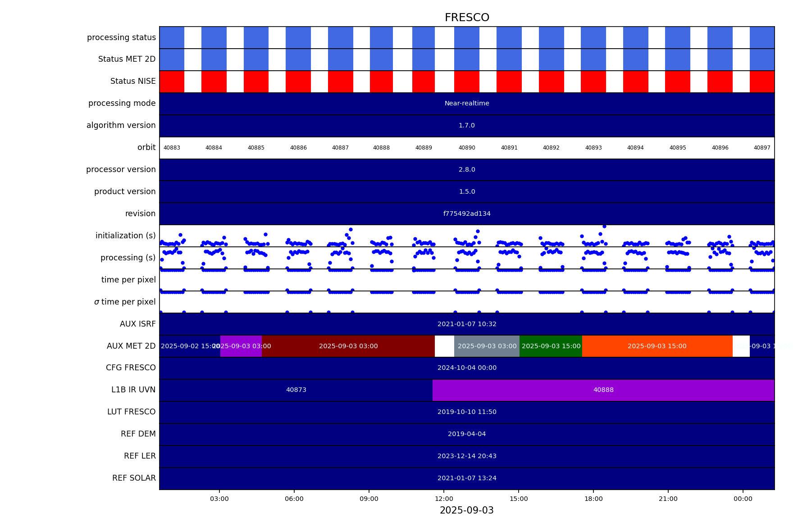798x532 pixels.
Task: Select the gray AUX MET 2D segment
Action: [x=487, y=346]
